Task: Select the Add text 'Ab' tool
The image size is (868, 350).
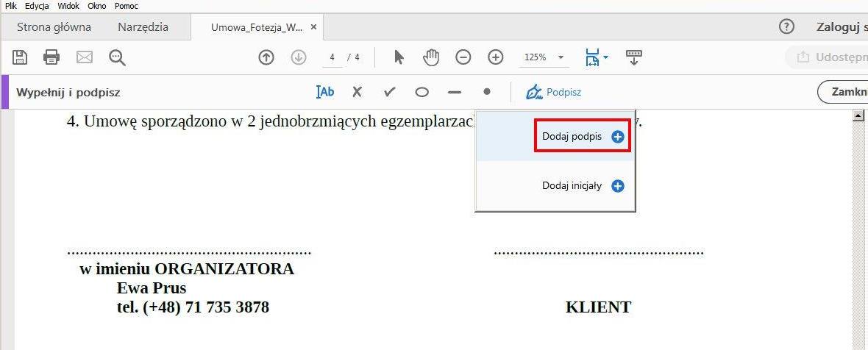Action: [x=324, y=92]
